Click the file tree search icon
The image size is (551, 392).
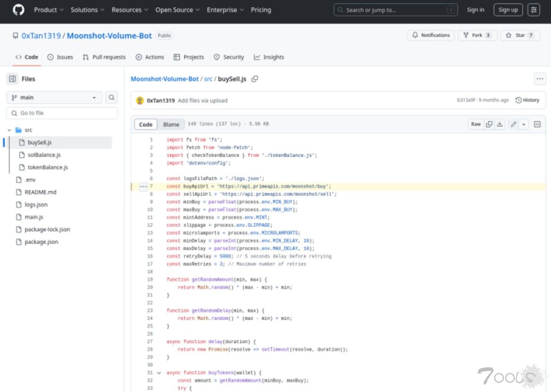pos(111,97)
